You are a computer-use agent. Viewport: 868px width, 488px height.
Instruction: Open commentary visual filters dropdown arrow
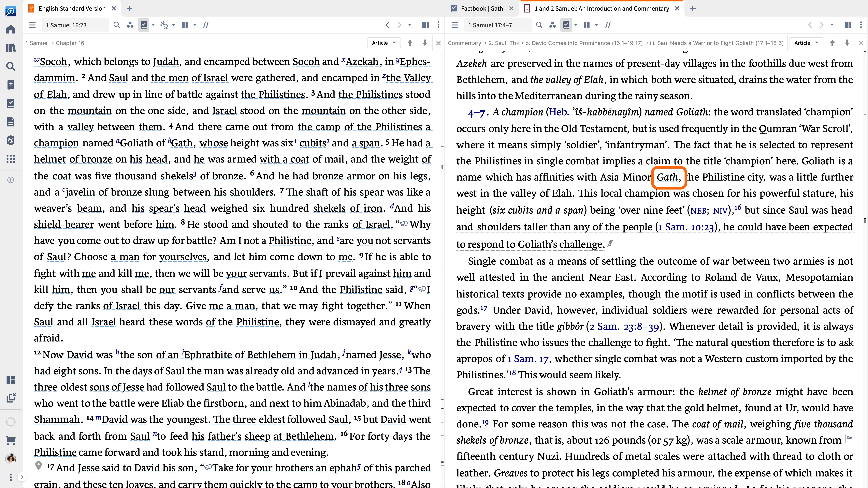coord(576,25)
